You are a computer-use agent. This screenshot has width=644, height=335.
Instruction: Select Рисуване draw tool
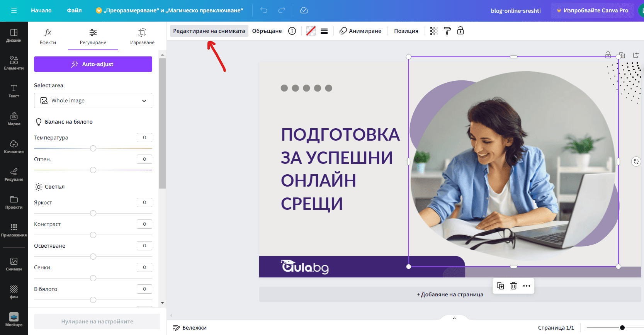(14, 174)
